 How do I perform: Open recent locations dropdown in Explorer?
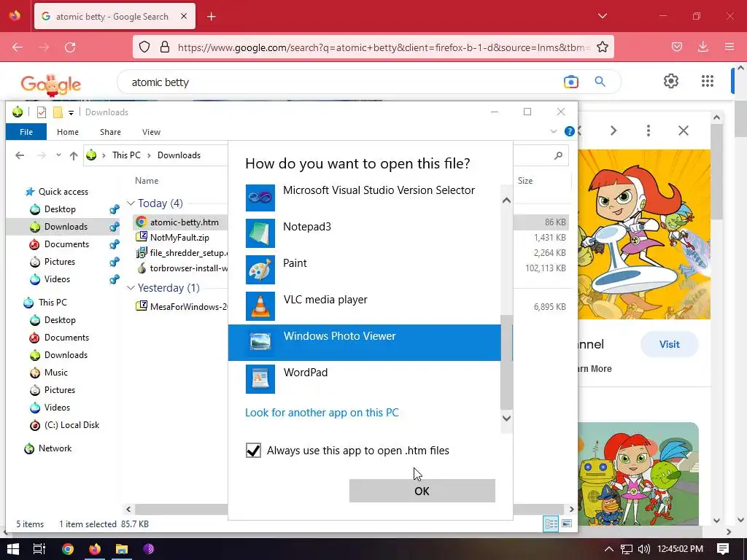pos(58,155)
